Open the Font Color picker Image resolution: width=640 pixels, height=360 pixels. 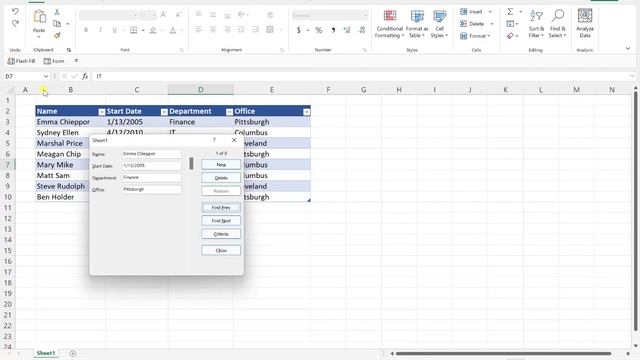[173, 30]
